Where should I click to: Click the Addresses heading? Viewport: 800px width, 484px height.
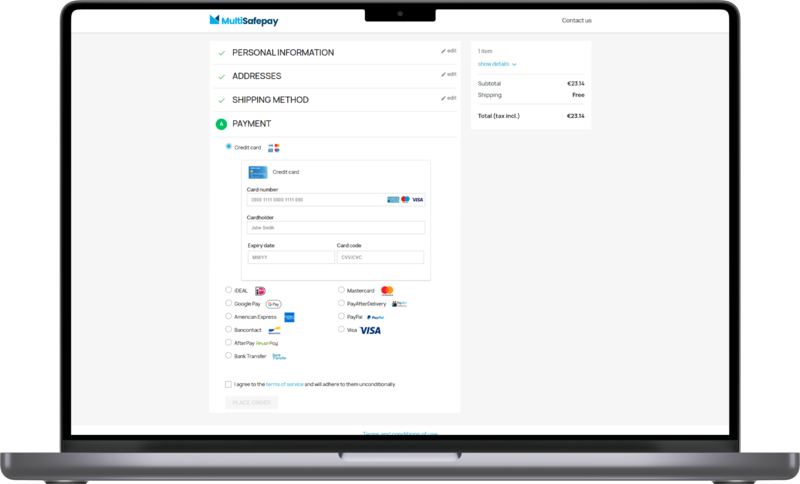257,76
